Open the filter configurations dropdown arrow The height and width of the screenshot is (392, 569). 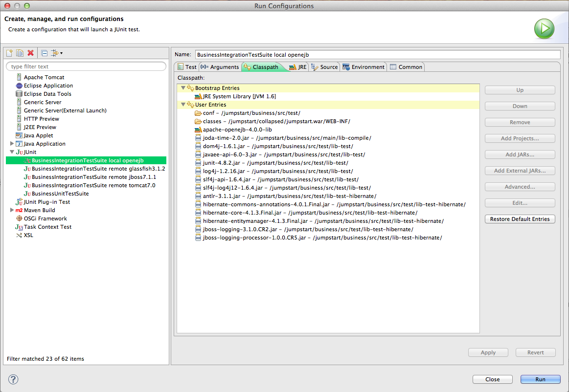pos(61,53)
